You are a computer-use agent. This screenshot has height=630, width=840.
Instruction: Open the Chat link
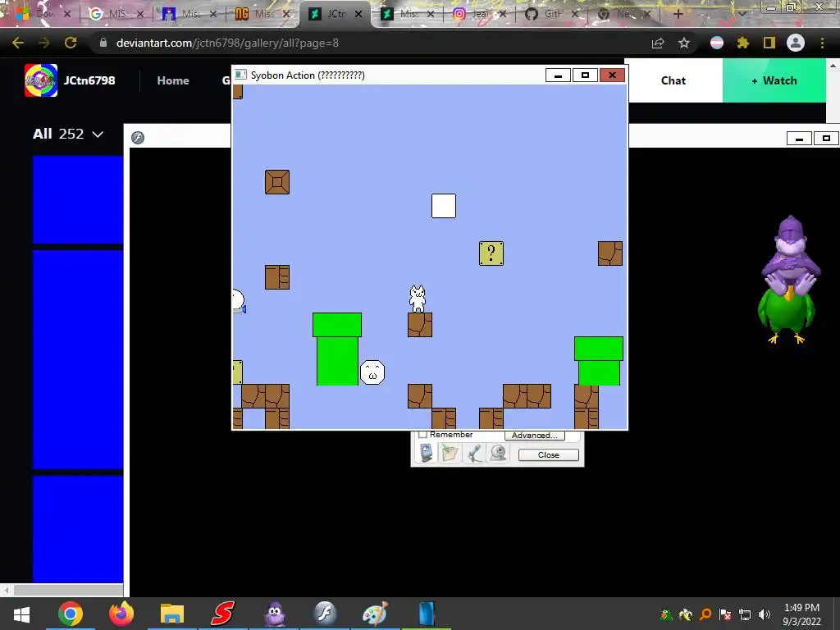click(x=673, y=80)
